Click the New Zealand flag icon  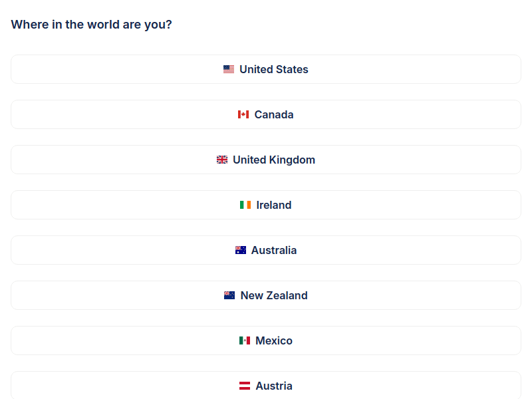coord(229,295)
